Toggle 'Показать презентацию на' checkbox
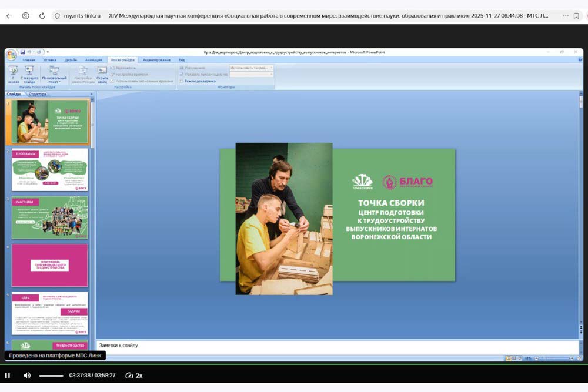This screenshot has width=588, height=392. (x=182, y=75)
